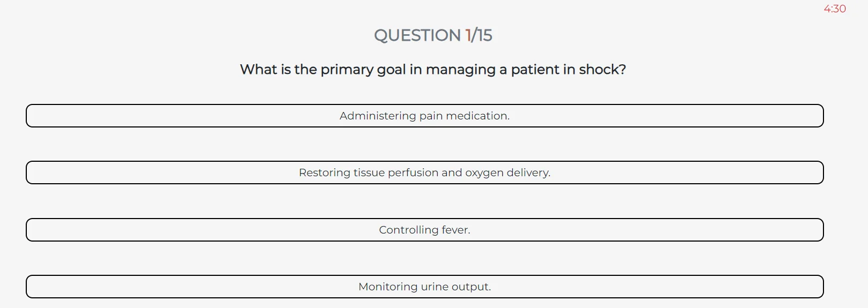Mark the last answer choice as selected
Screen dimensions: 868x308
(x=424, y=287)
